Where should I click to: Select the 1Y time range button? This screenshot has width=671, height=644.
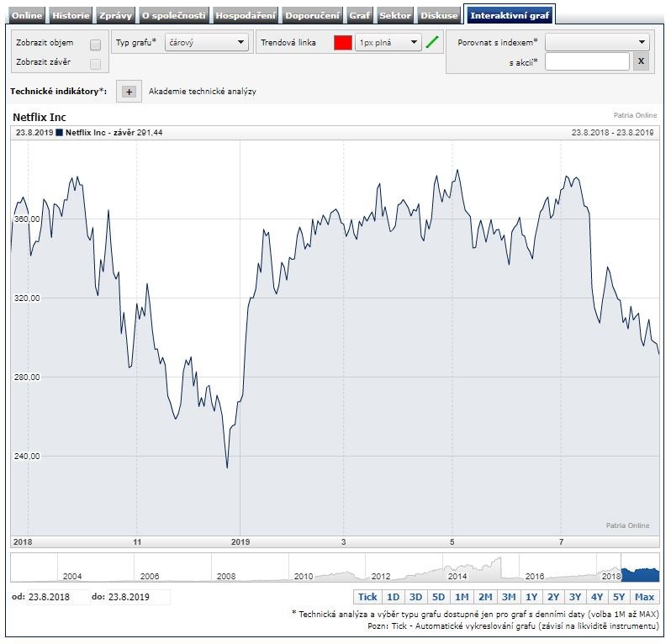[x=531, y=597]
